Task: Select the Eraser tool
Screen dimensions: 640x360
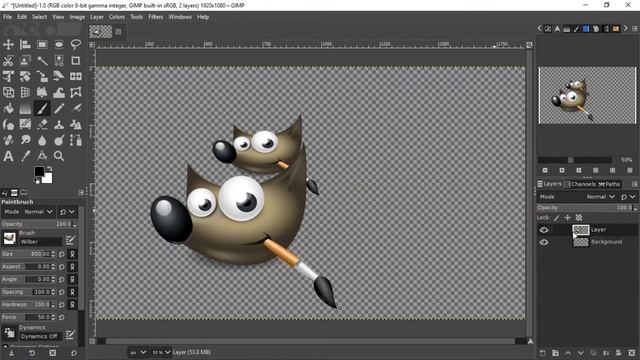Action: click(x=42, y=124)
